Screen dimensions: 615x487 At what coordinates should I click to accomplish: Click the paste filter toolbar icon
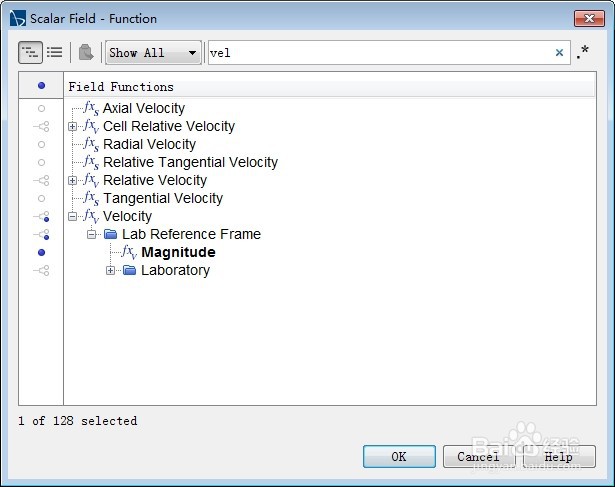[86, 53]
